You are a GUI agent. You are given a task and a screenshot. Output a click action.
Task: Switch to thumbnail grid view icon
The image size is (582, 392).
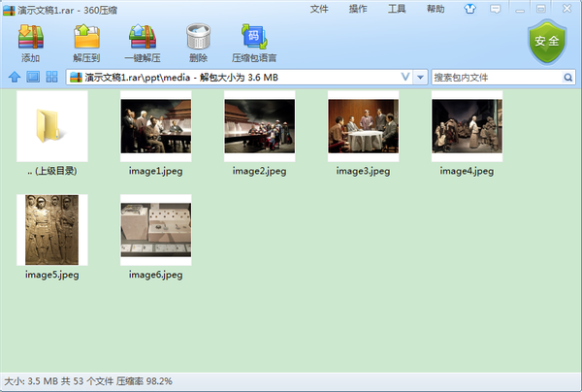(x=51, y=78)
